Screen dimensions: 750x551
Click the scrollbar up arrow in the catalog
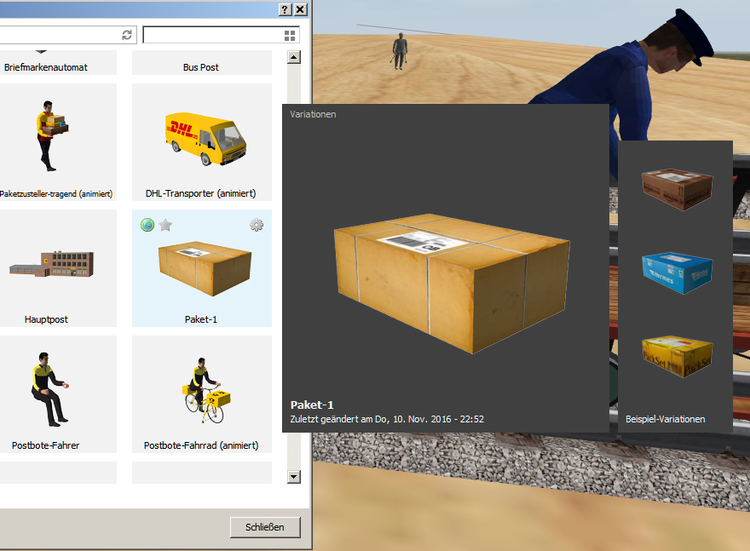(294, 57)
